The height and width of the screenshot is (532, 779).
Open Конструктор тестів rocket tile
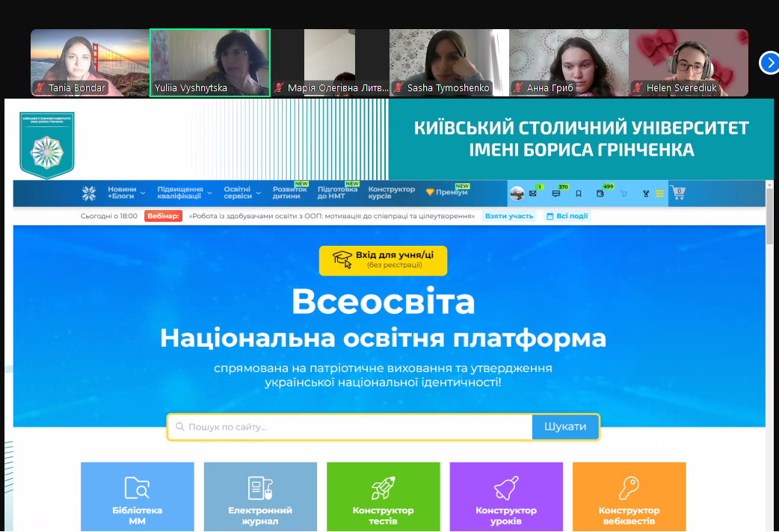point(383,496)
